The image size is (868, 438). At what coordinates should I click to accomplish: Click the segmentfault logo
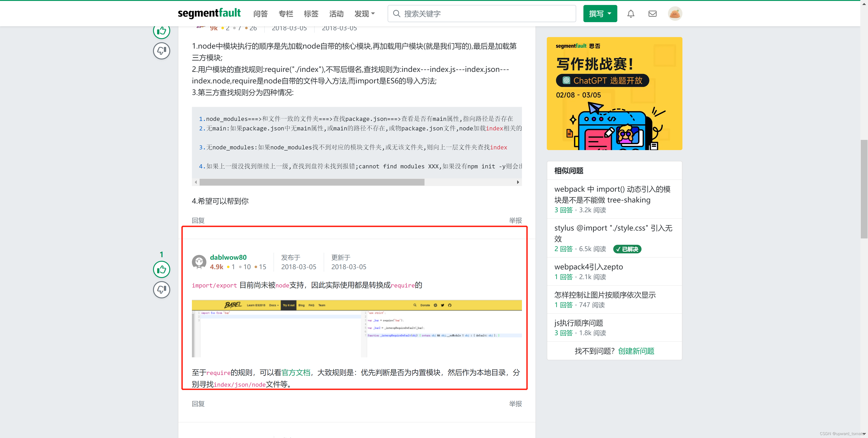click(x=209, y=14)
